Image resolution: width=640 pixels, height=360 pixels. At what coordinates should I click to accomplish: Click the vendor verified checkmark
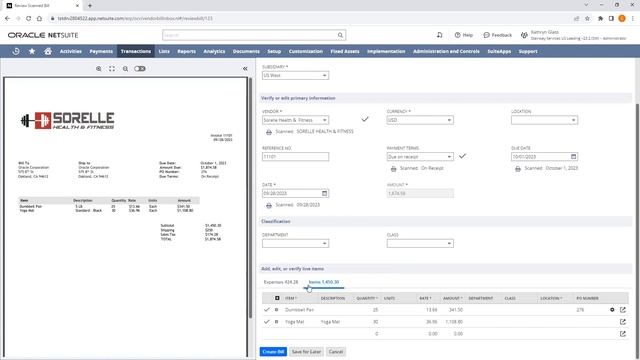click(365, 119)
